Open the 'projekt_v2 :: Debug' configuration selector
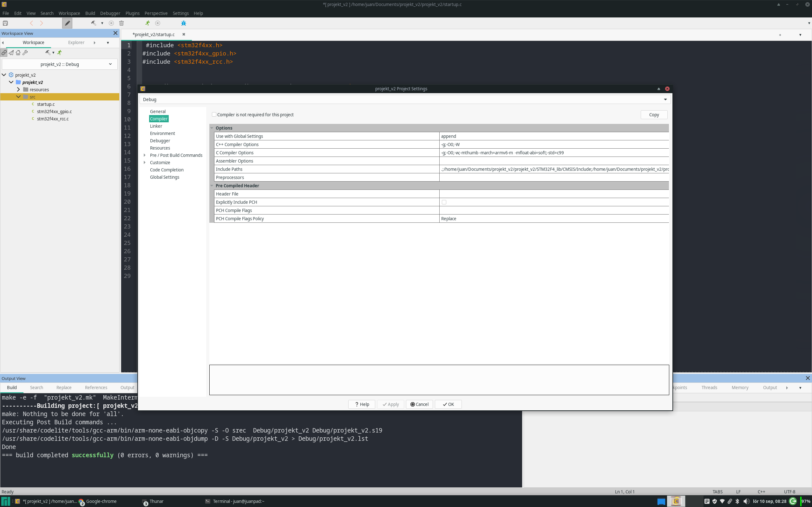Viewport: 812px width, 507px height. [x=59, y=64]
